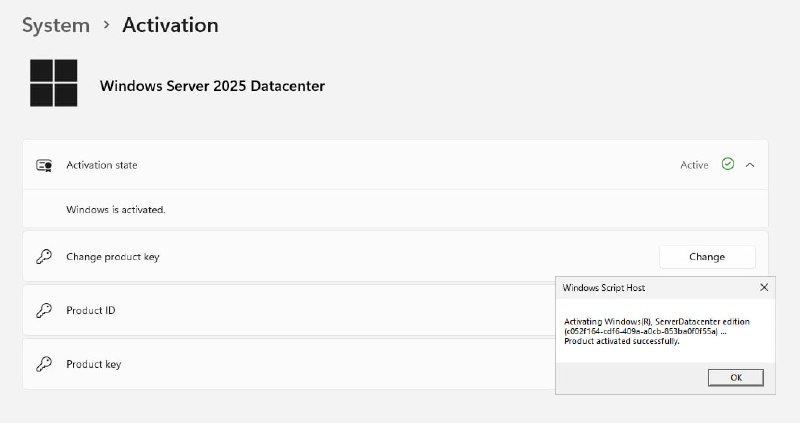Click the Activation state certificate icon

tap(44, 165)
